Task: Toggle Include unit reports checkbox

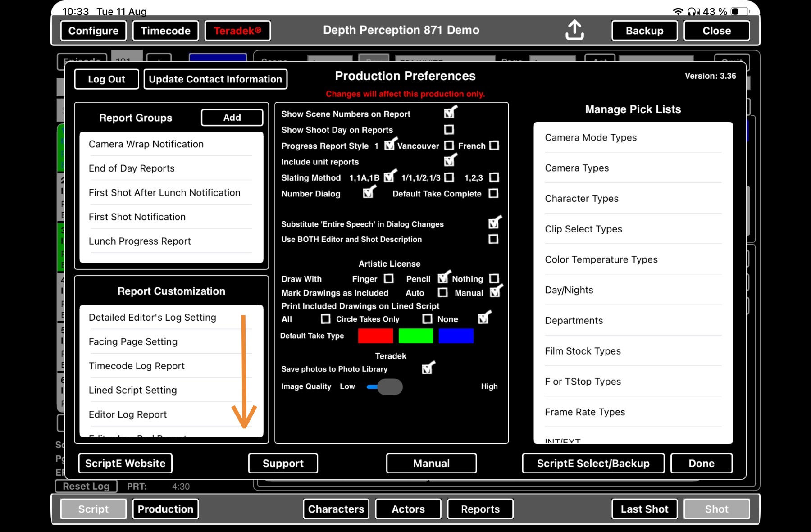Action: click(449, 161)
